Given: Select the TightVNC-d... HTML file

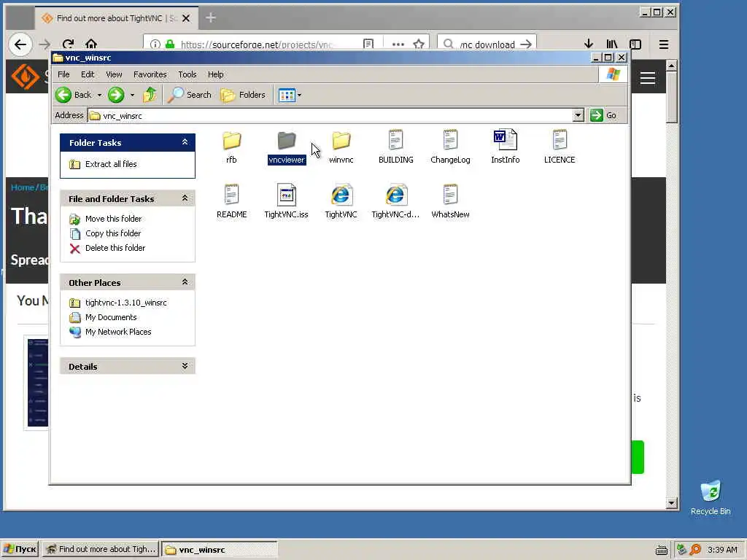Looking at the screenshot, I should (x=395, y=201).
